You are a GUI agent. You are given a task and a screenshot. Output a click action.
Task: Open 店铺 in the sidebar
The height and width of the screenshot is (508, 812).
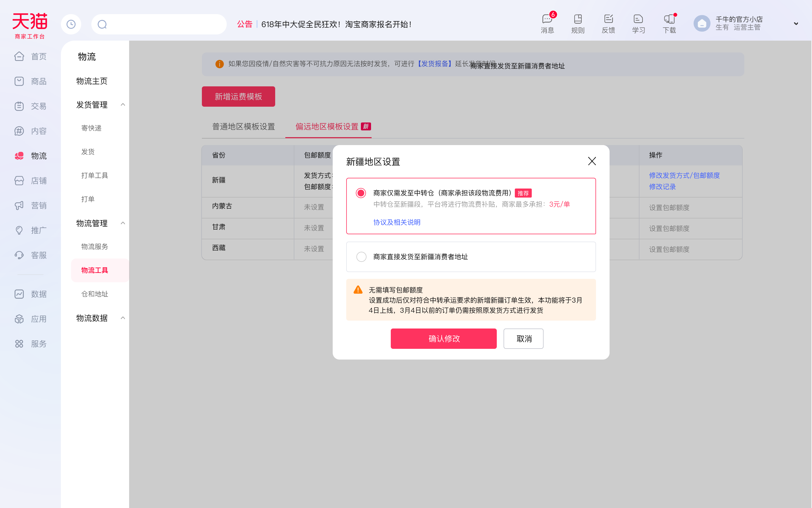tap(30, 181)
